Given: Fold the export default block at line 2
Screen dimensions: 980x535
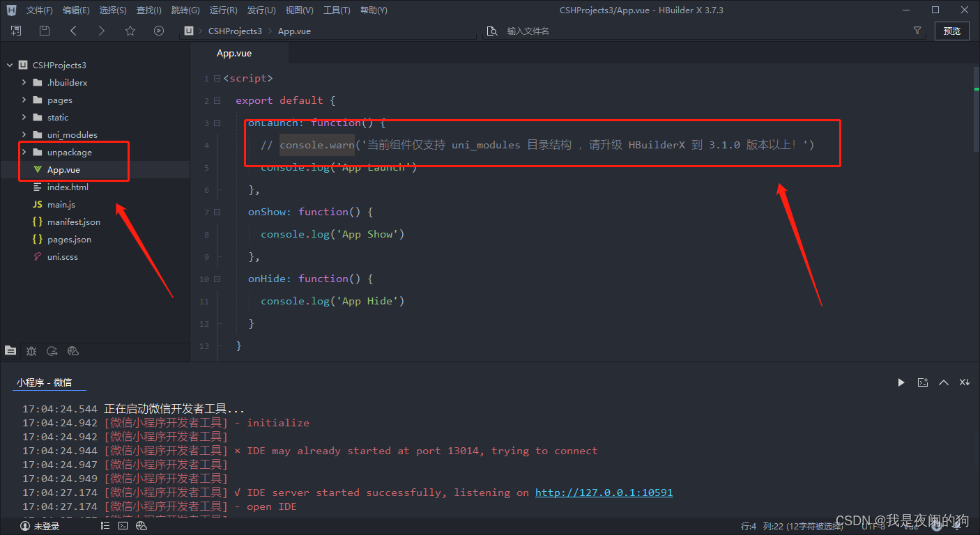Looking at the screenshot, I should pos(217,101).
